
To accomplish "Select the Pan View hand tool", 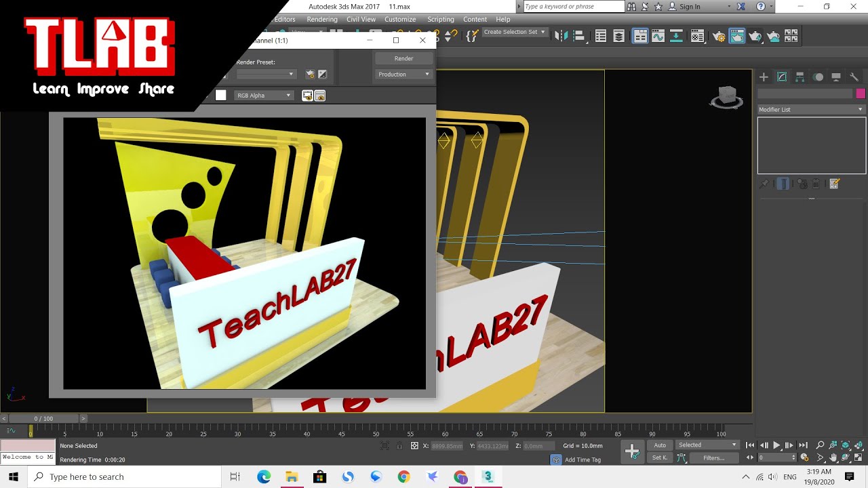I will 833,458.
